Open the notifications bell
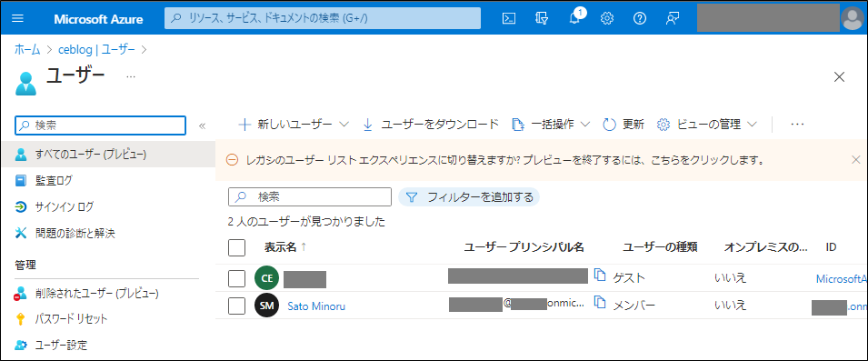868x361 pixels. coord(575,17)
